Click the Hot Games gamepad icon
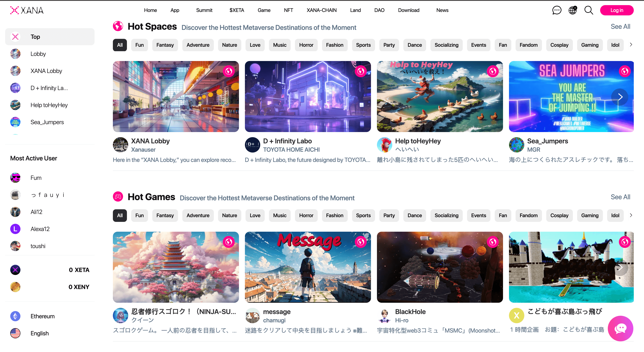This screenshot has height=352, width=644. click(118, 197)
